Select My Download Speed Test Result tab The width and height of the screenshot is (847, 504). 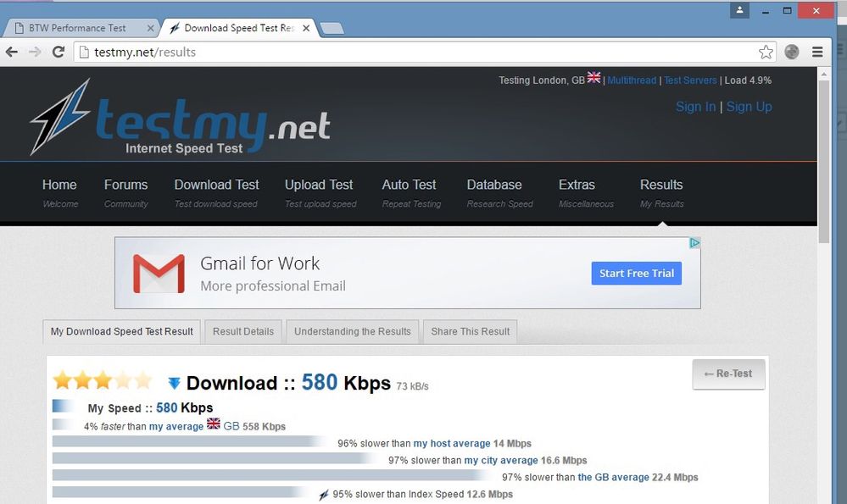121,331
